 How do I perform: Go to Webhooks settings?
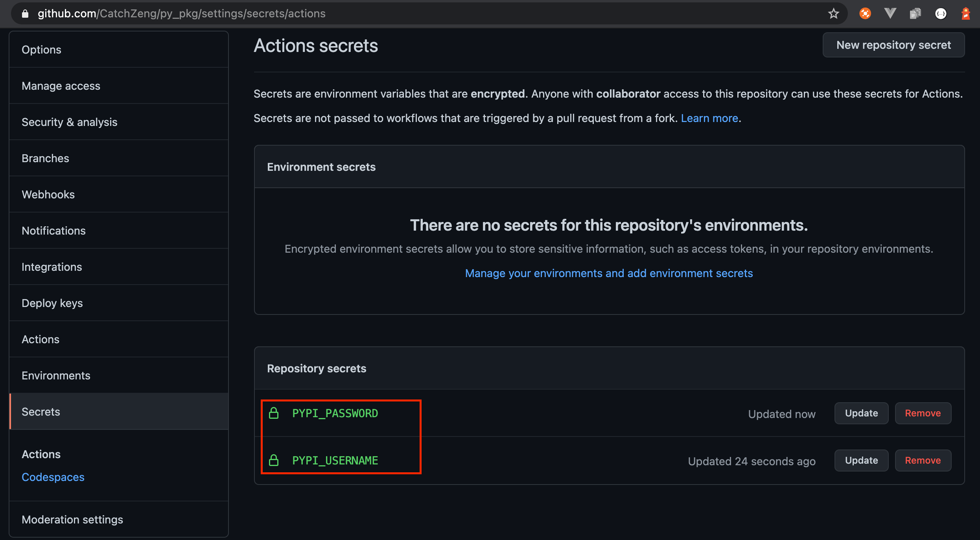tap(119, 194)
